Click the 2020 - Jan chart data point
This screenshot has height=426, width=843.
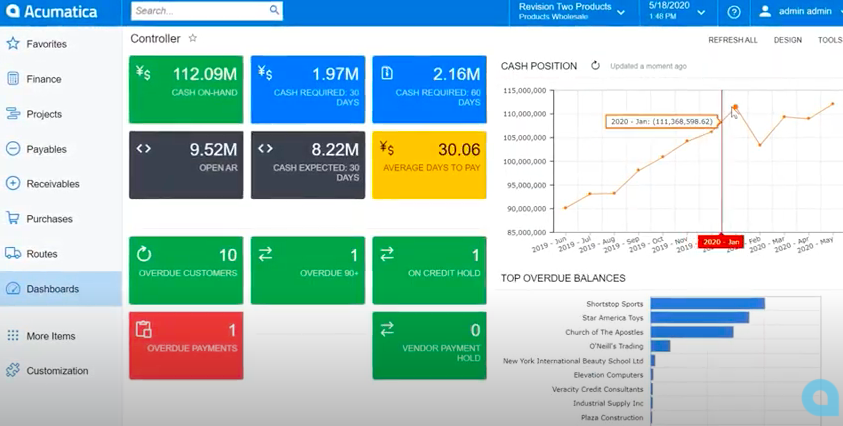click(x=735, y=107)
